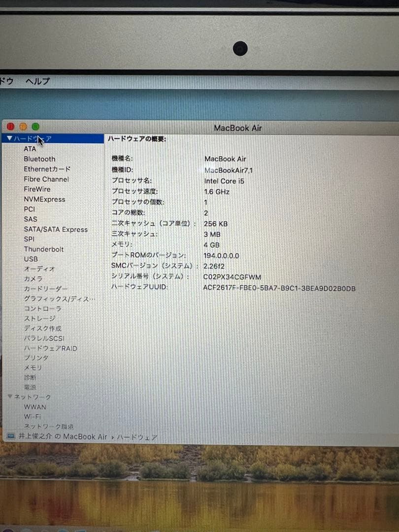
Task: Click the boot ROM version 194.0.0.0.0
Action: pos(221,256)
